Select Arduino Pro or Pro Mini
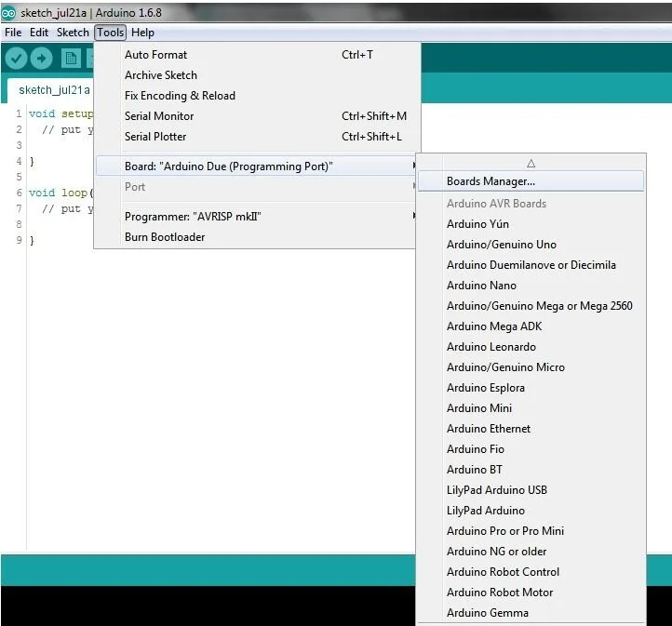 point(531,531)
